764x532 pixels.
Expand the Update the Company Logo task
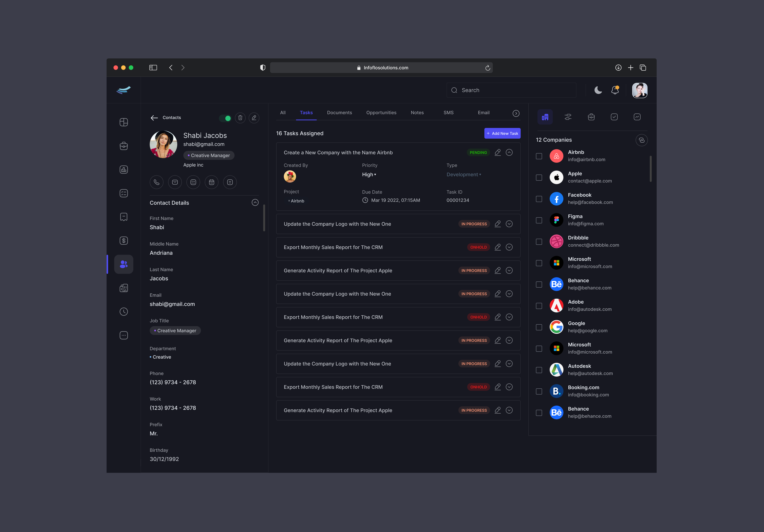(x=509, y=224)
